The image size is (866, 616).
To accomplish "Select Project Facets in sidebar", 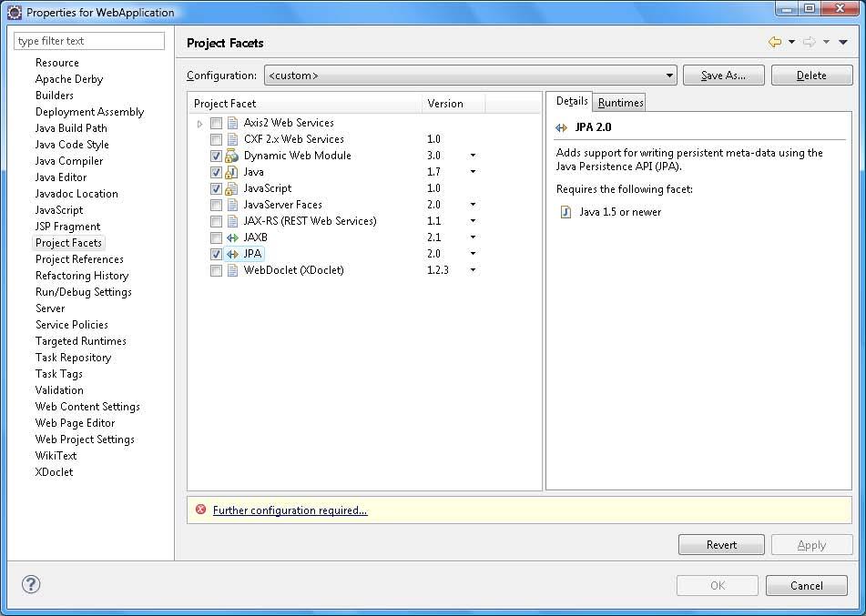I will (68, 243).
